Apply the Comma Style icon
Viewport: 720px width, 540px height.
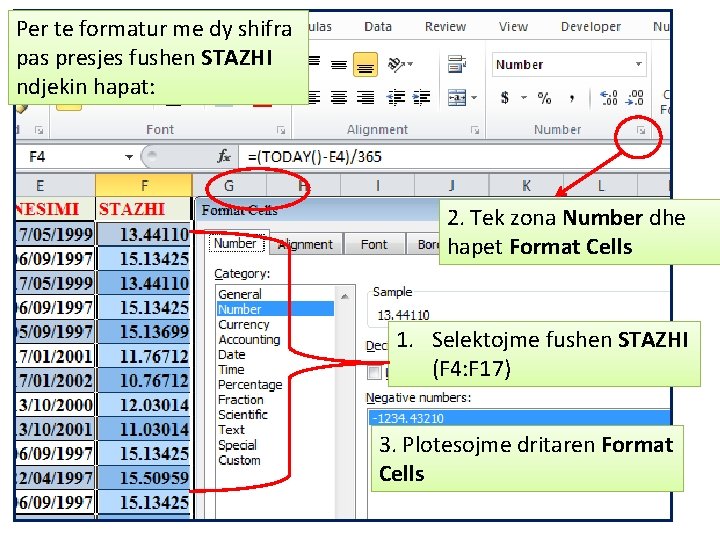pos(572,98)
